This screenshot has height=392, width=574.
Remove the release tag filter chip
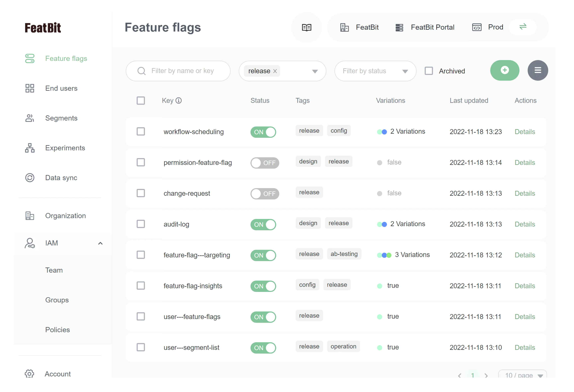click(x=275, y=71)
